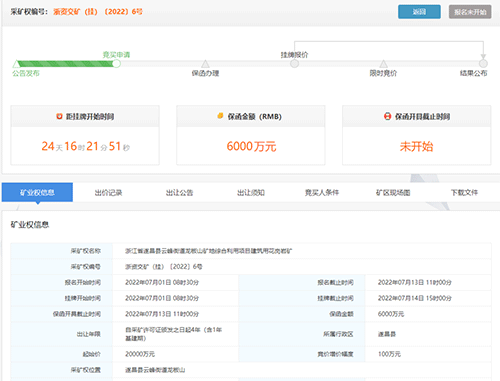
Task: Click the 挂牌开始时间 value in the table
Action: [x=162, y=298]
